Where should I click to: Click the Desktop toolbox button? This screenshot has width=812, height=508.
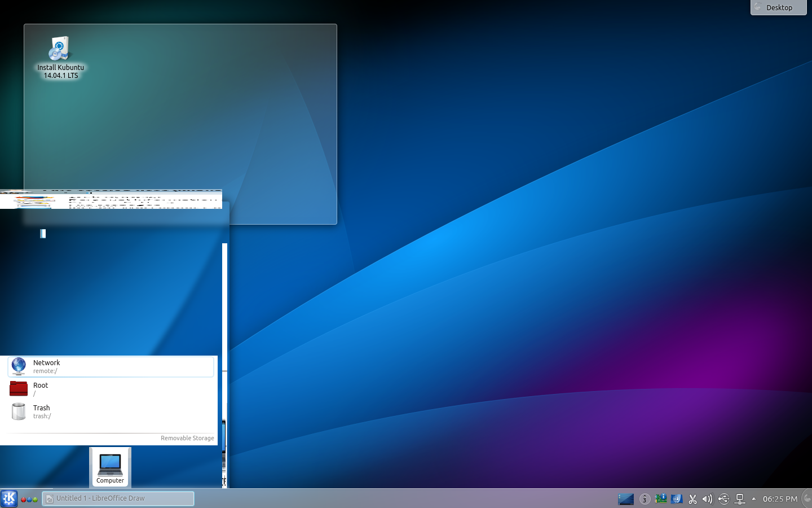click(778, 7)
